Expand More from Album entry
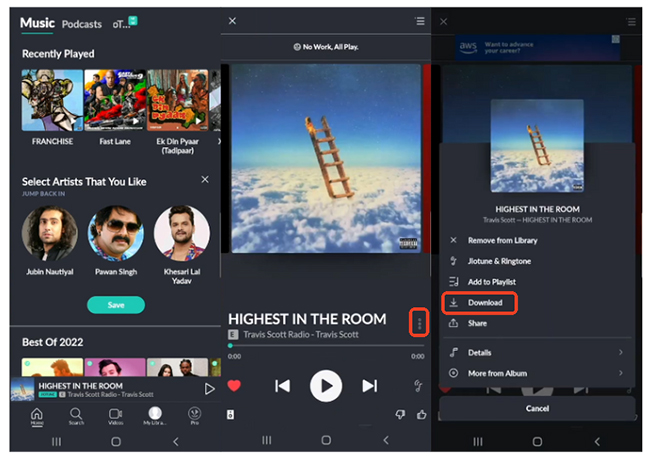The image size is (650, 458). pos(537,373)
